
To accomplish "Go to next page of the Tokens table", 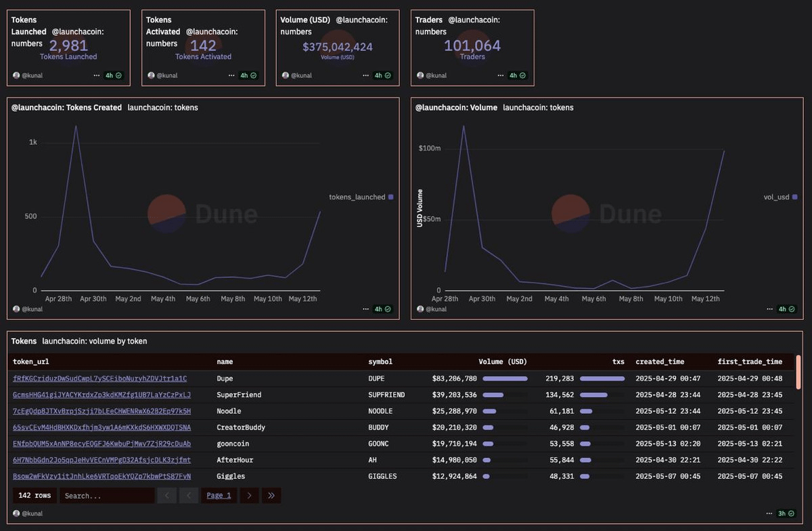I will coord(249,496).
